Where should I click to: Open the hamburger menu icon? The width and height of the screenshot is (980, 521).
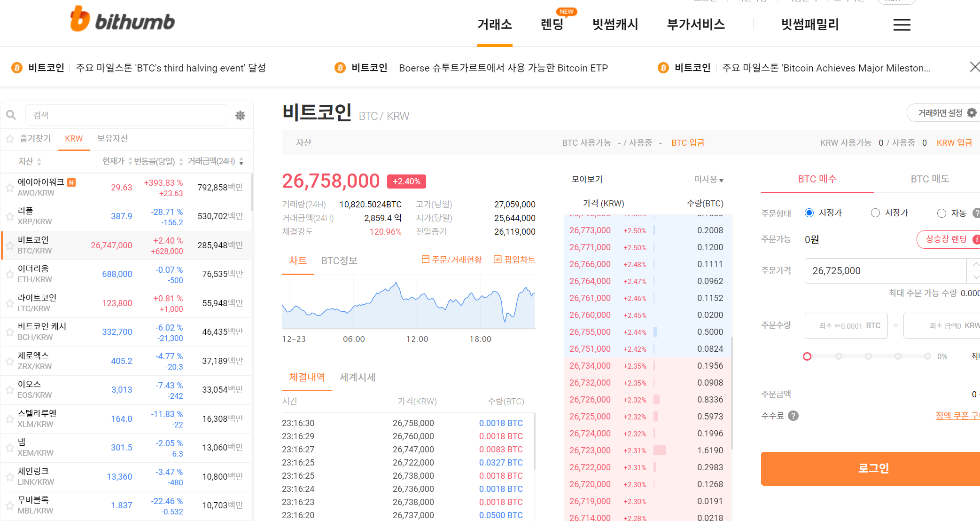click(x=902, y=25)
